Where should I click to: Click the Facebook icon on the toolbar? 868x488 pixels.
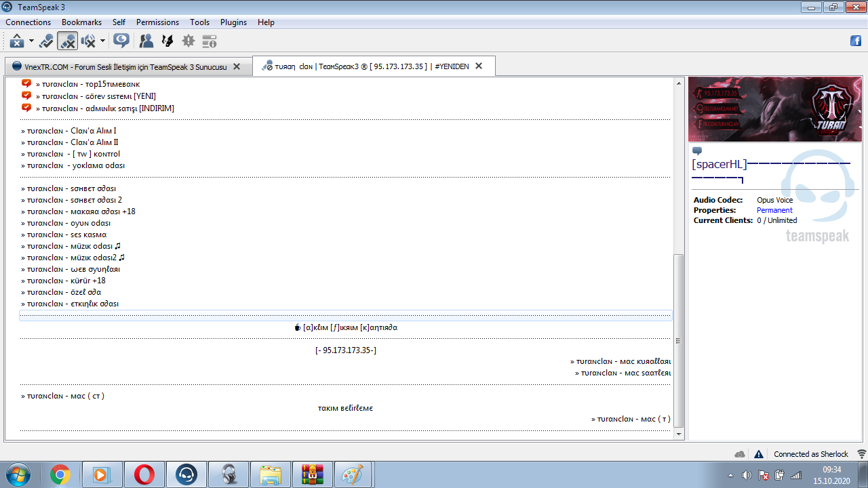tap(856, 41)
